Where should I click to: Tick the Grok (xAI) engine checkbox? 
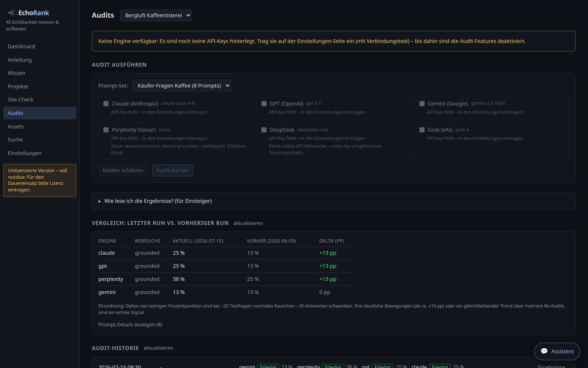click(422, 130)
